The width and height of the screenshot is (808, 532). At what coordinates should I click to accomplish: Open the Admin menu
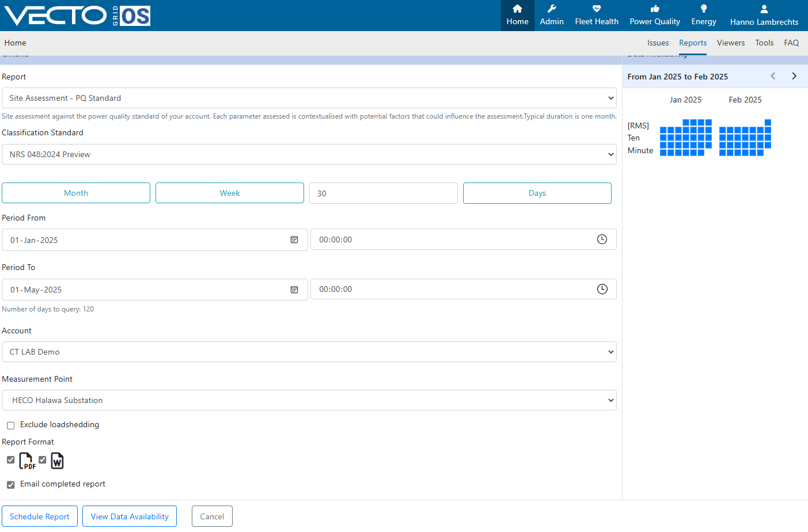click(x=552, y=16)
